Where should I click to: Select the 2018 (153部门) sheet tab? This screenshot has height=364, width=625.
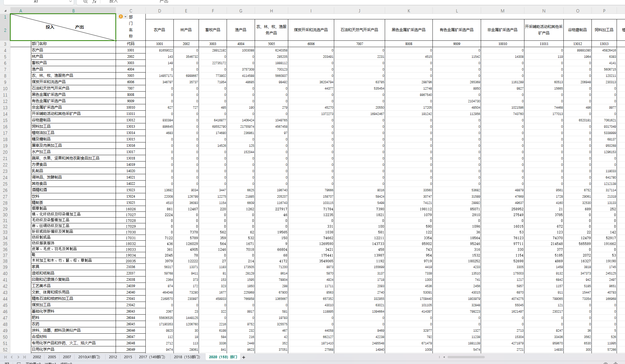tap(187, 357)
